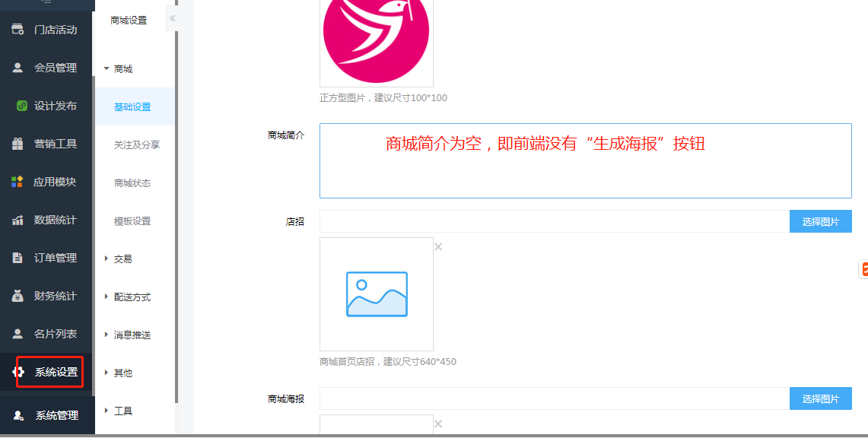Remove the 商城海报 image with the X

coord(438,424)
